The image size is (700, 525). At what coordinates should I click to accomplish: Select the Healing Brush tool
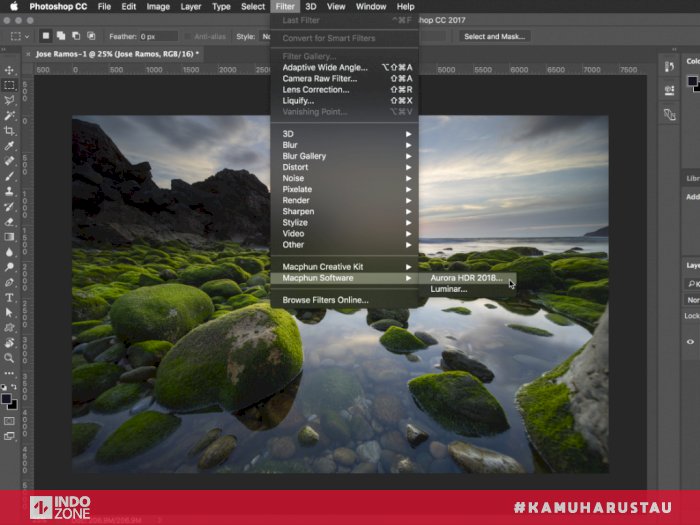click(9, 161)
